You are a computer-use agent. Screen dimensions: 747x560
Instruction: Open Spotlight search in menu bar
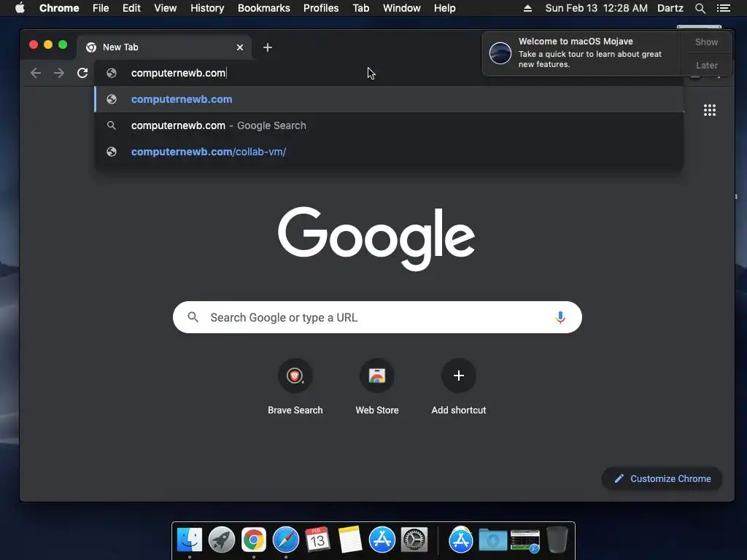[700, 8]
